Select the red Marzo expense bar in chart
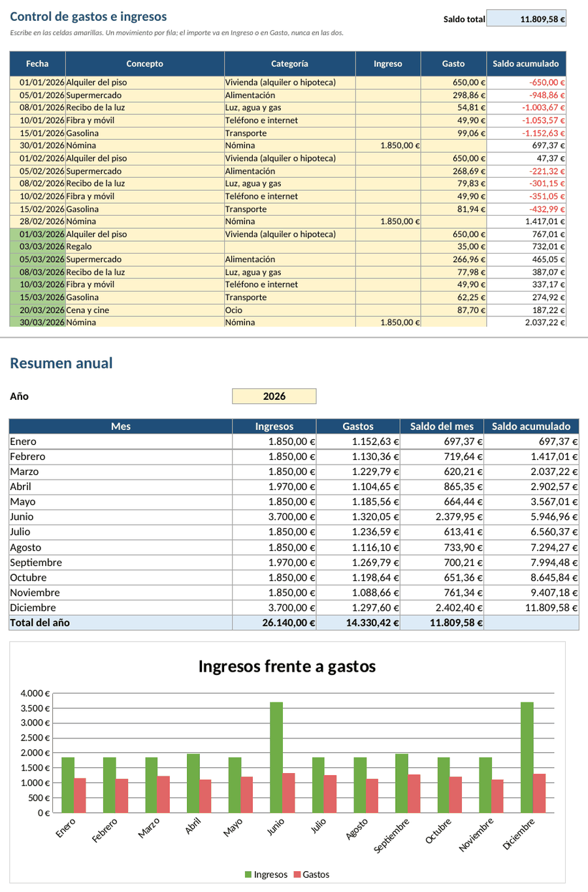Viewport: 588px width, 892px height. [x=163, y=795]
